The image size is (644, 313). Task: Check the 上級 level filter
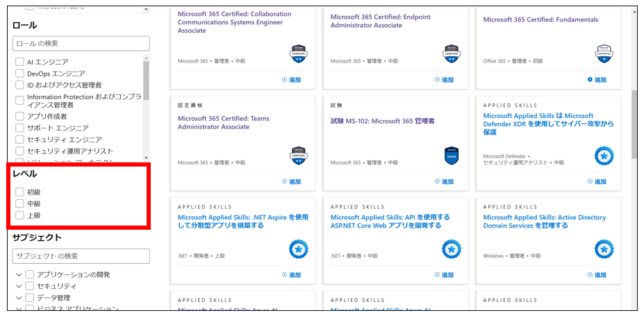tap(19, 215)
